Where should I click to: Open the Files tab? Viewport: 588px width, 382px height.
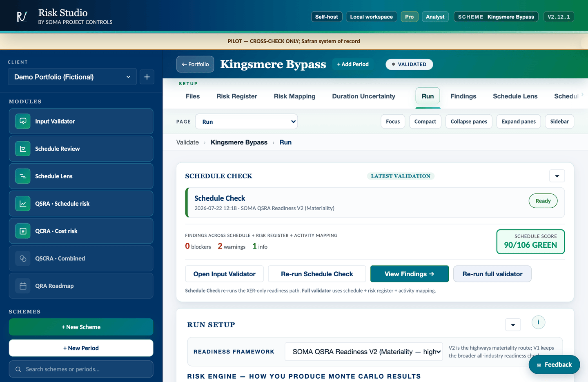coord(193,96)
